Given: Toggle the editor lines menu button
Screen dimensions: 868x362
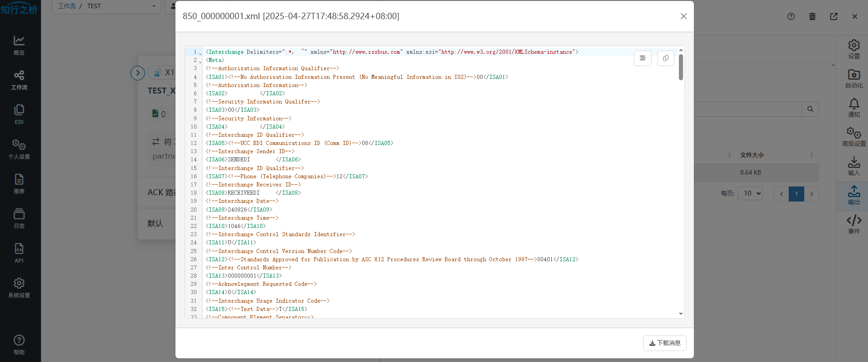Looking at the screenshot, I should click(642, 58).
